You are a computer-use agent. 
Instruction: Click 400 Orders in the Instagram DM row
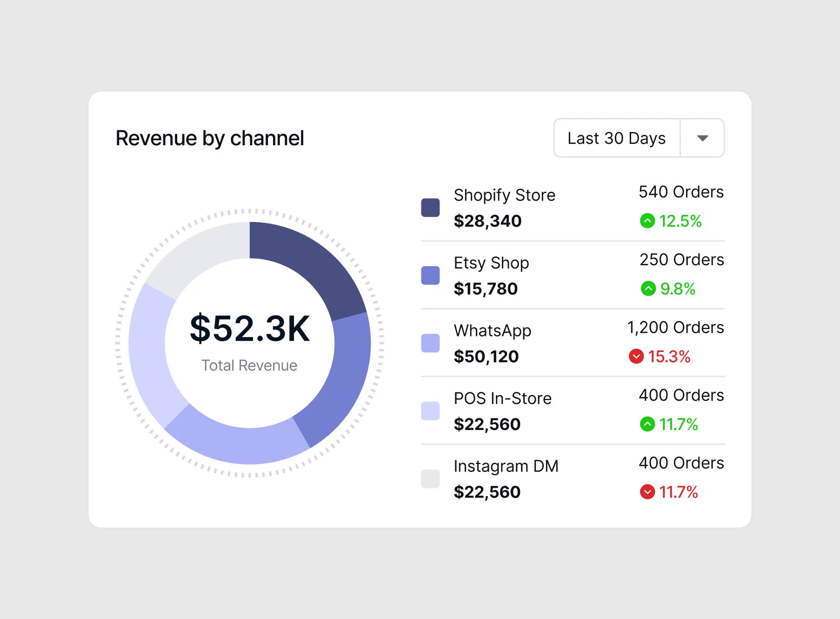681,463
